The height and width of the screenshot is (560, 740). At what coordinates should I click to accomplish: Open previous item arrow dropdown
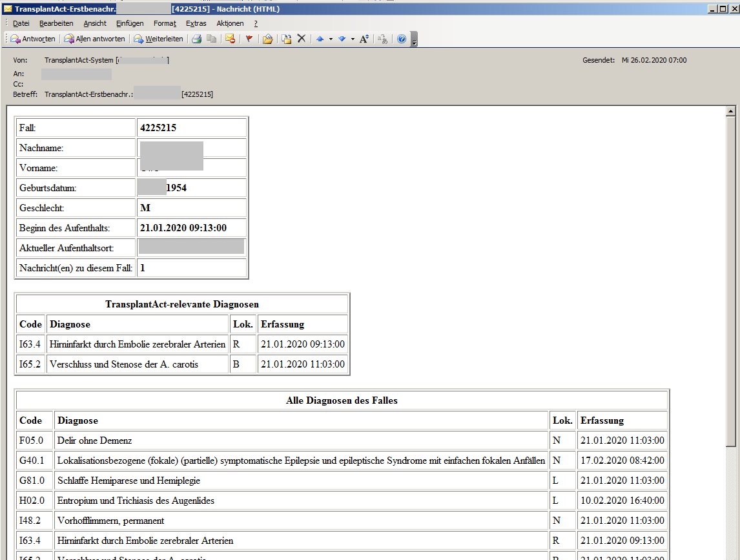331,39
